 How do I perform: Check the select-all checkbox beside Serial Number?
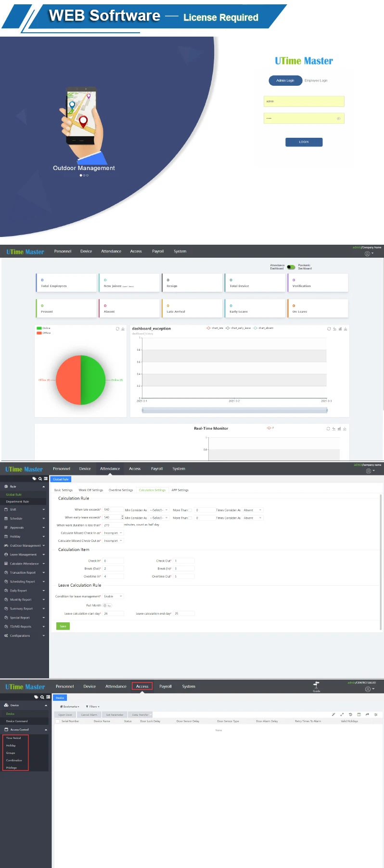[58, 721]
